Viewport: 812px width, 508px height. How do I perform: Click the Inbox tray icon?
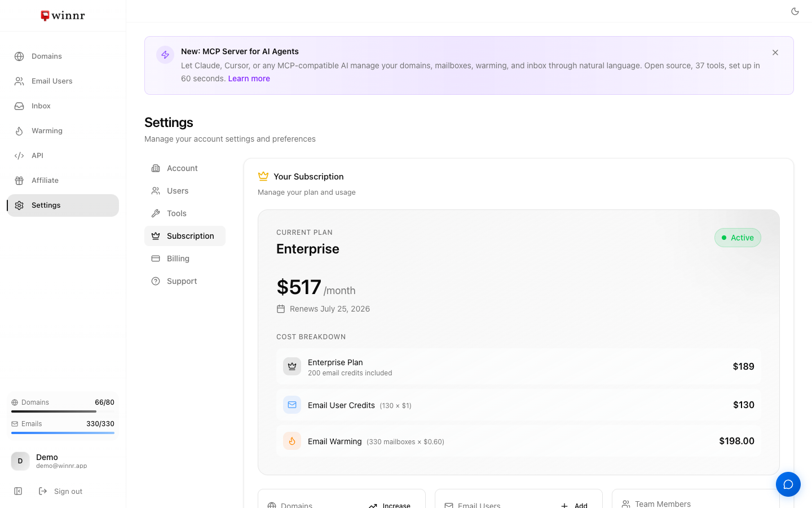click(x=19, y=106)
